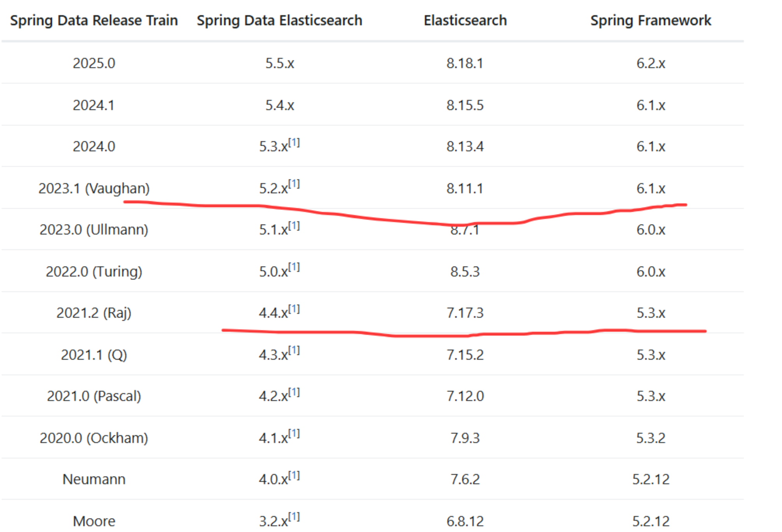782x532 pixels.
Task: Select the Elasticsearch column header
Action: point(465,20)
